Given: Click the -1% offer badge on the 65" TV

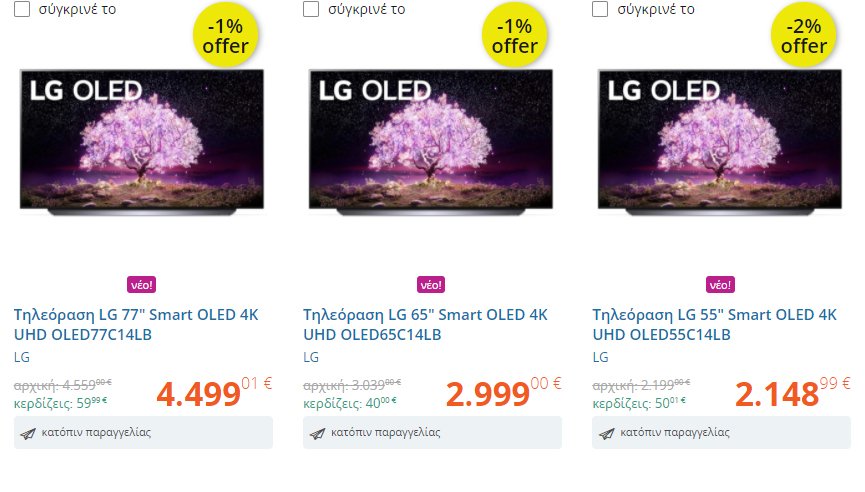Looking at the screenshot, I should click(515, 35).
